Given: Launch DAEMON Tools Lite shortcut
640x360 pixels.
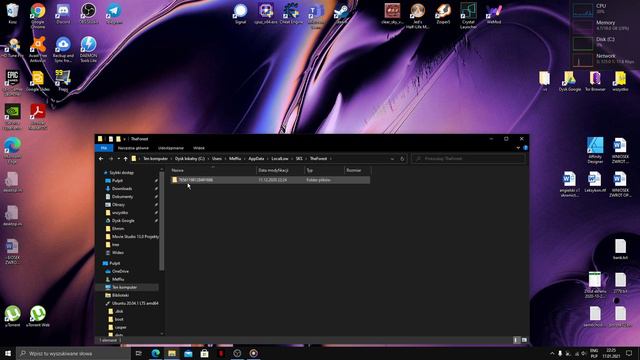Looking at the screenshot, I should coord(88,49).
